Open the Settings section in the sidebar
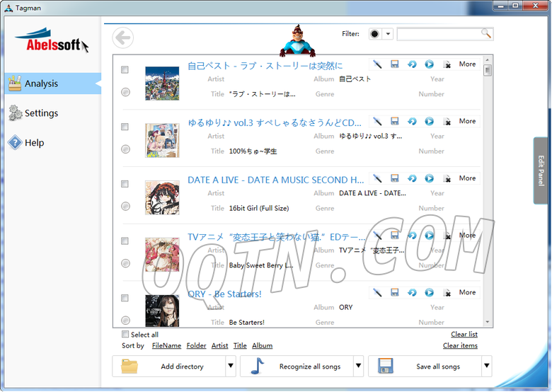 41,113
